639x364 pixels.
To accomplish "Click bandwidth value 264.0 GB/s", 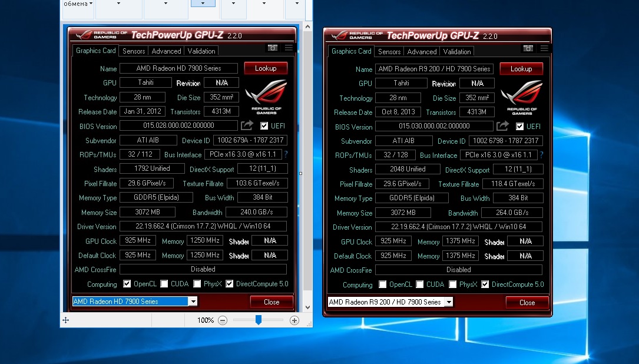I will (x=512, y=213).
